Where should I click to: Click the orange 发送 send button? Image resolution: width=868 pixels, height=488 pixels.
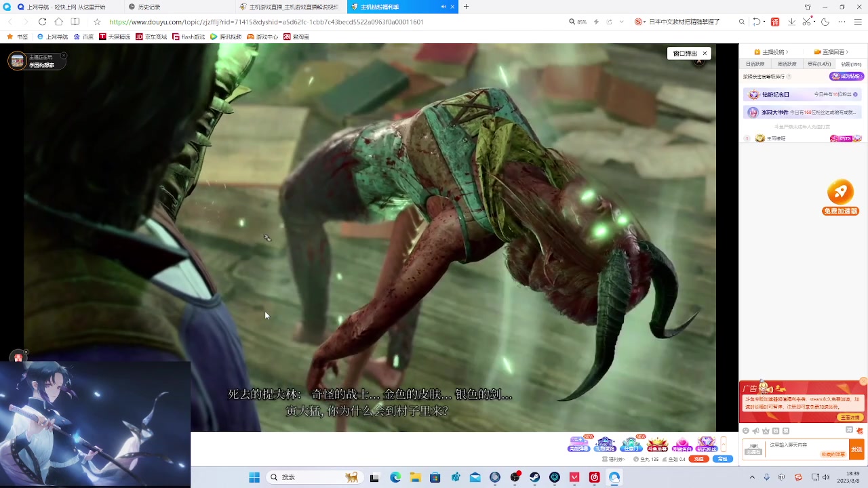857,449
